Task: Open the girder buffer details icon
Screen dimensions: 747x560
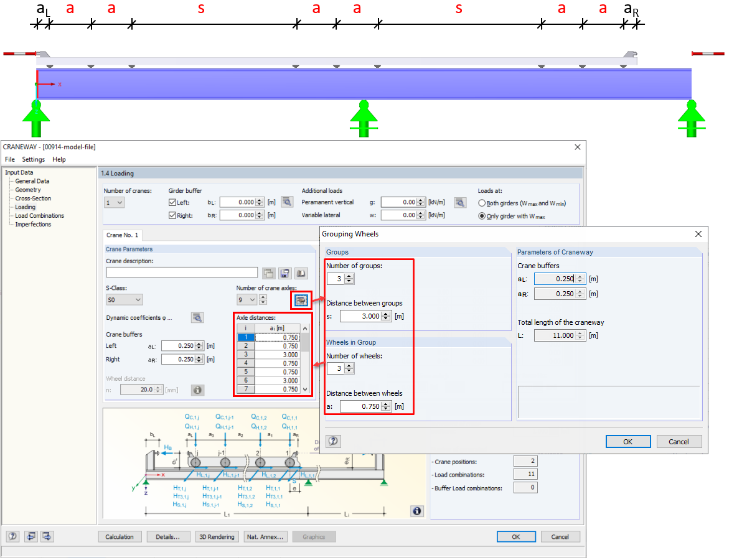Action: [x=286, y=202]
